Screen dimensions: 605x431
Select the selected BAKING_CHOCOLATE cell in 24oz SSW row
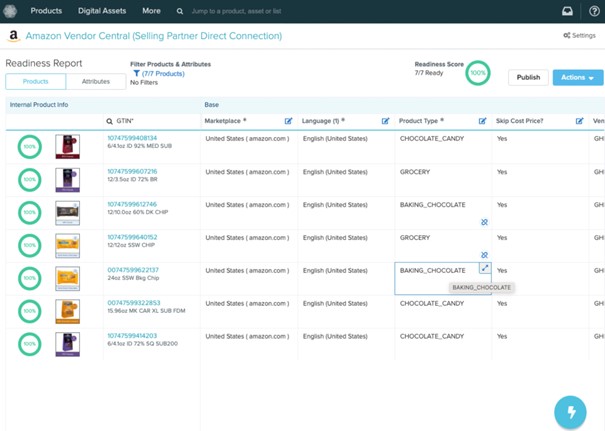tap(443, 279)
